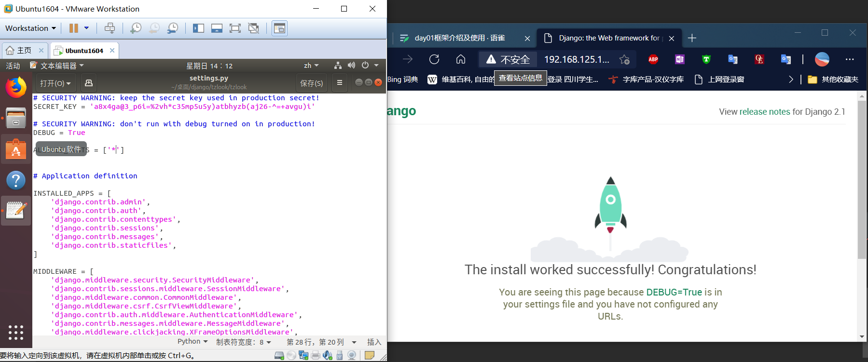
Task: Click the message log note icon in VMware
Action: pos(370,355)
